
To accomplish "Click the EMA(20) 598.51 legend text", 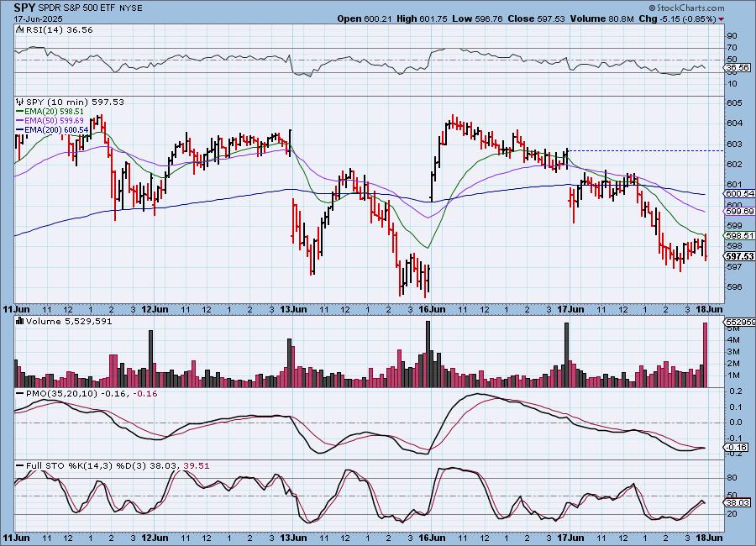I will pyautogui.click(x=54, y=112).
